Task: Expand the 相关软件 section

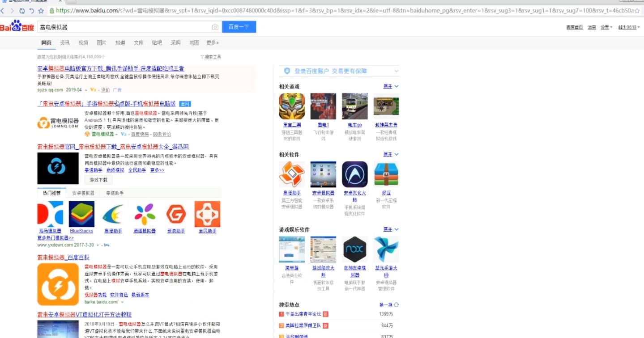Action: [391, 154]
